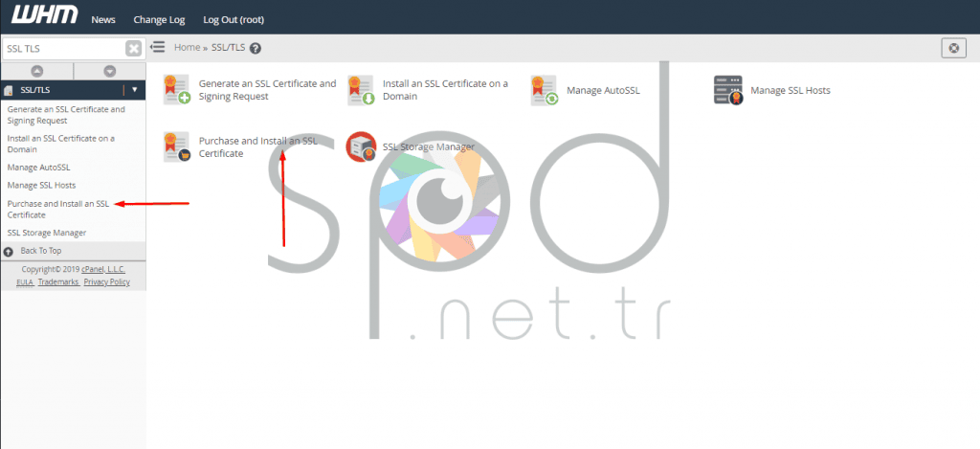Click the Back To Top arrow icon

point(8,252)
